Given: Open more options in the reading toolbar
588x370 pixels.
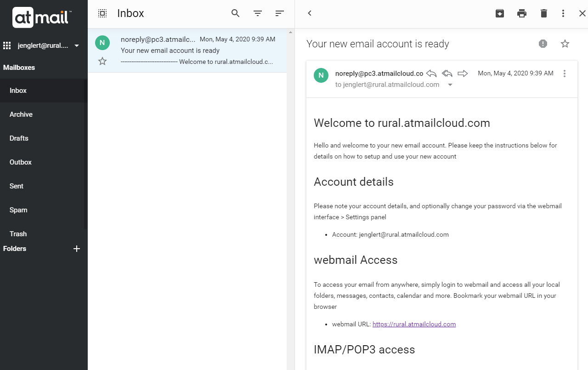Looking at the screenshot, I should click(x=563, y=13).
